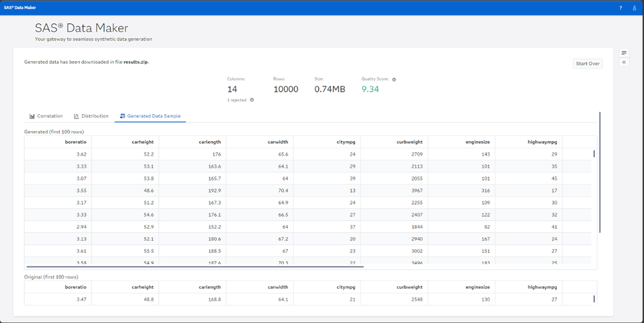Click the Generated table vertical scrollbar
The image size is (644, 323).
[594, 154]
